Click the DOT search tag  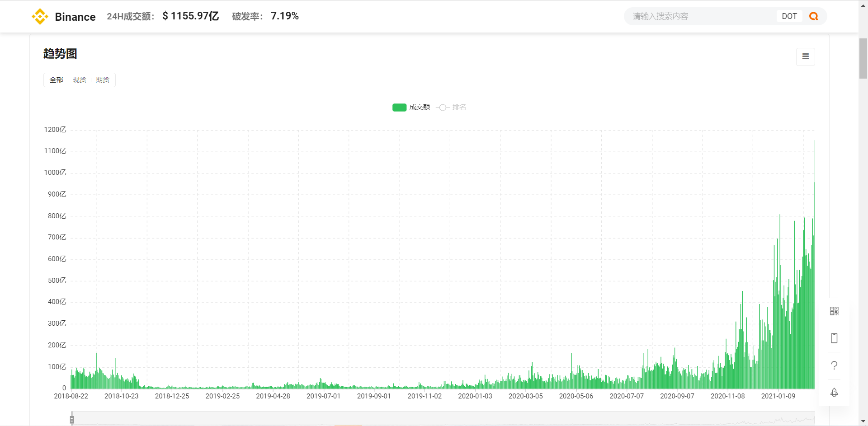pos(789,16)
